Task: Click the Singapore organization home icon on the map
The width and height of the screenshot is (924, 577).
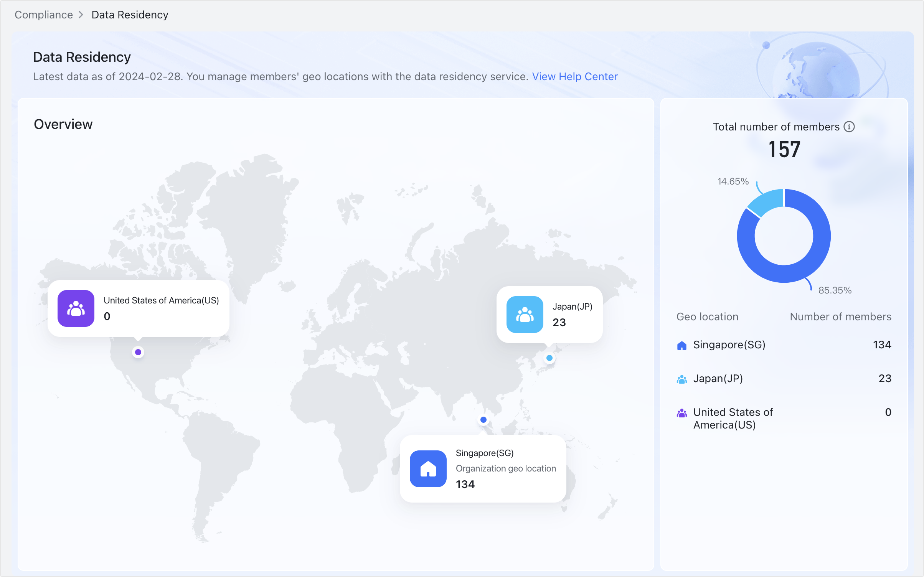Action: click(428, 468)
